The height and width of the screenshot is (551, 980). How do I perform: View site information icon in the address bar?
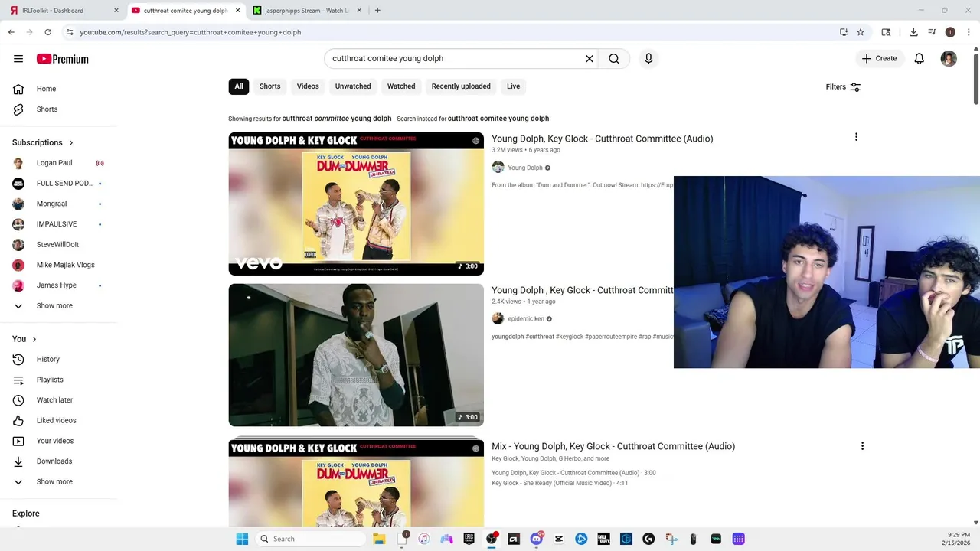tap(70, 32)
